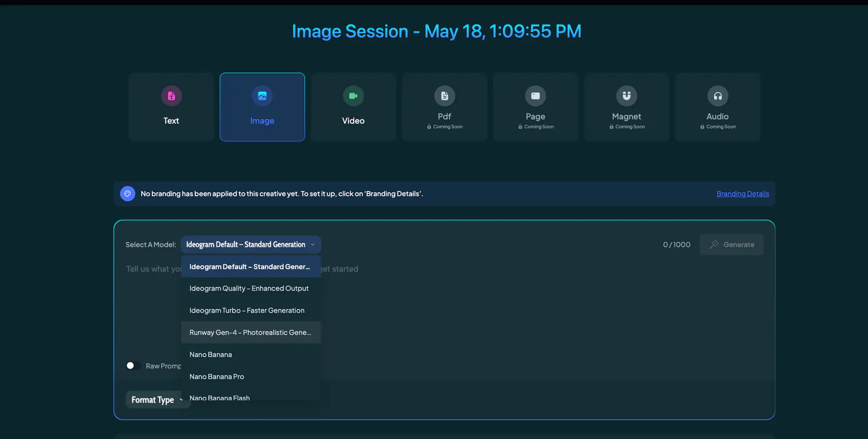
Task: Click the No branding applied notice text
Action: coord(282,194)
